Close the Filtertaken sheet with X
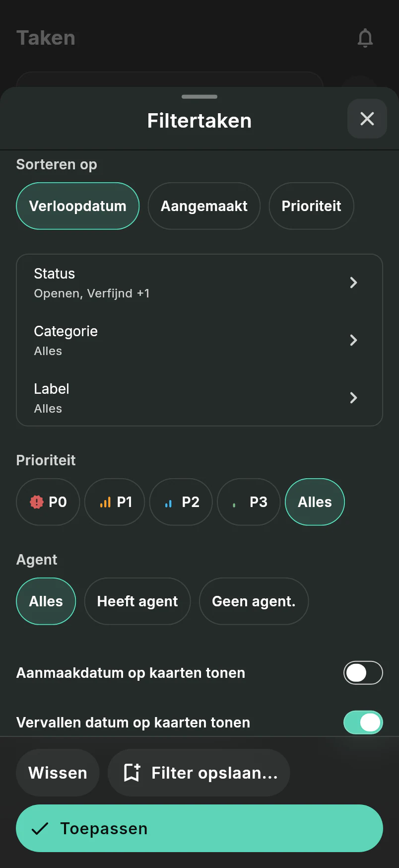This screenshot has width=399, height=868. 367,119
